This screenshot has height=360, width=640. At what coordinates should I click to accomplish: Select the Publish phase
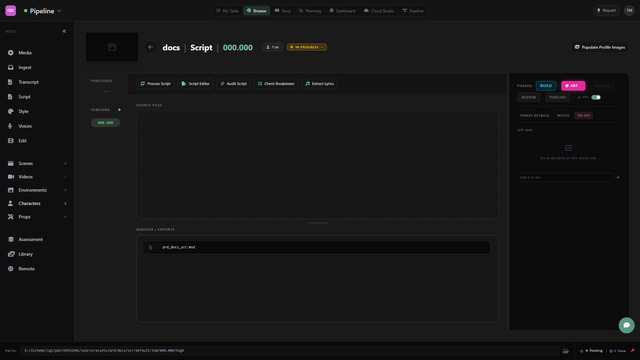coord(557,97)
